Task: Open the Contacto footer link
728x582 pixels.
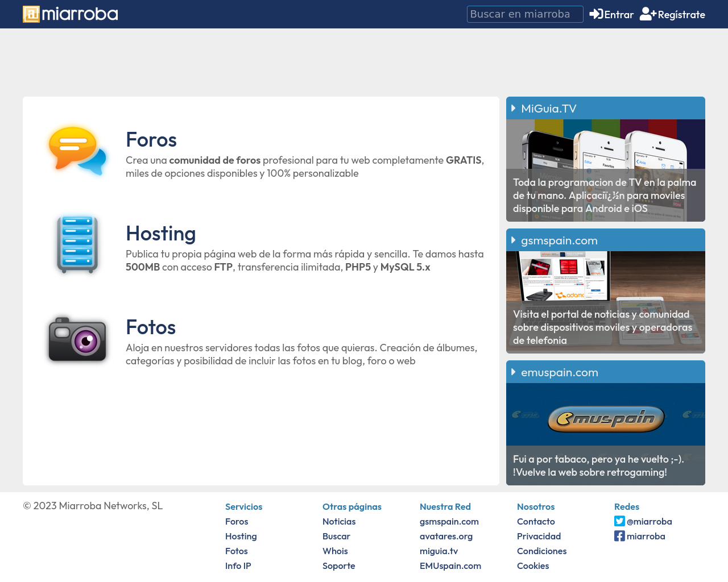Action: point(536,521)
